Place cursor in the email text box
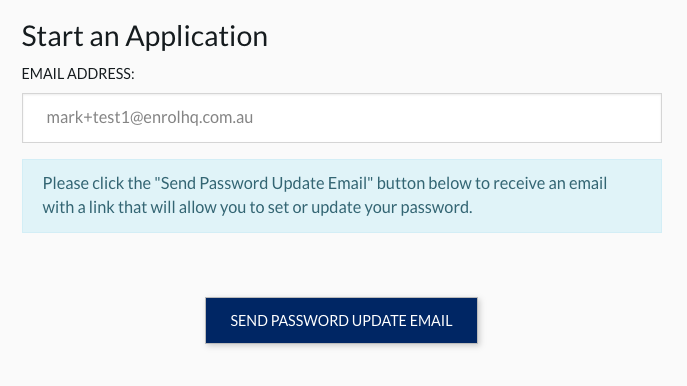This screenshot has height=386, width=687. pos(342,118)
